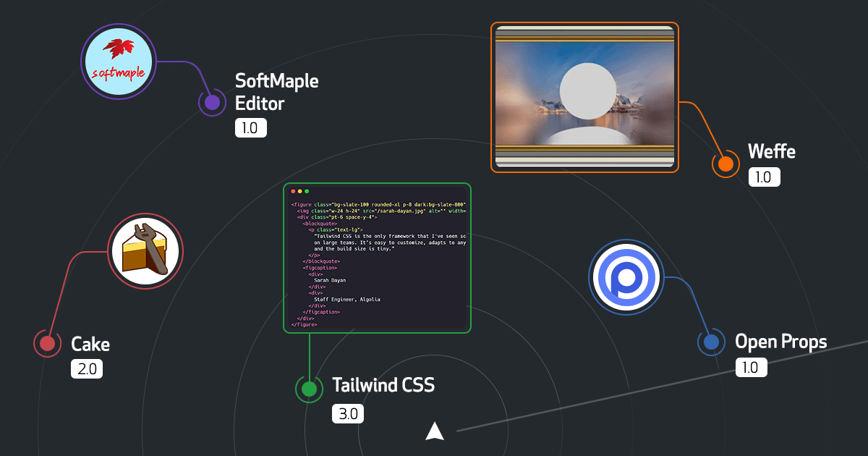This screenshot has width=868, height=456.
Task: Open the Open Props circular blue logo
Action: click(x=626, y=277)
